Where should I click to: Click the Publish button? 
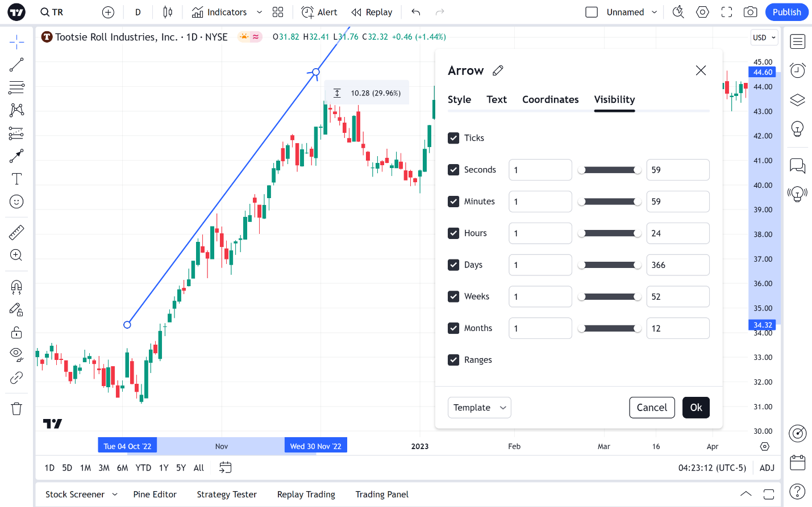click(787, 12)
